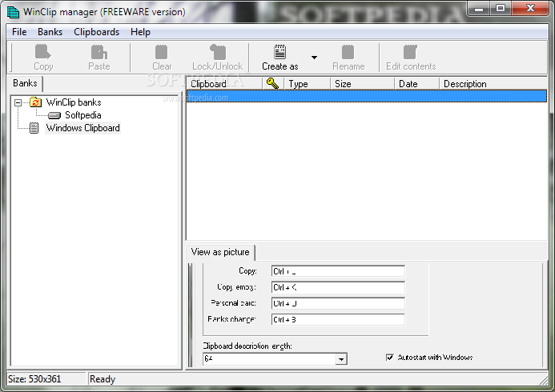Click the Size: 530x361 status text

34,379
